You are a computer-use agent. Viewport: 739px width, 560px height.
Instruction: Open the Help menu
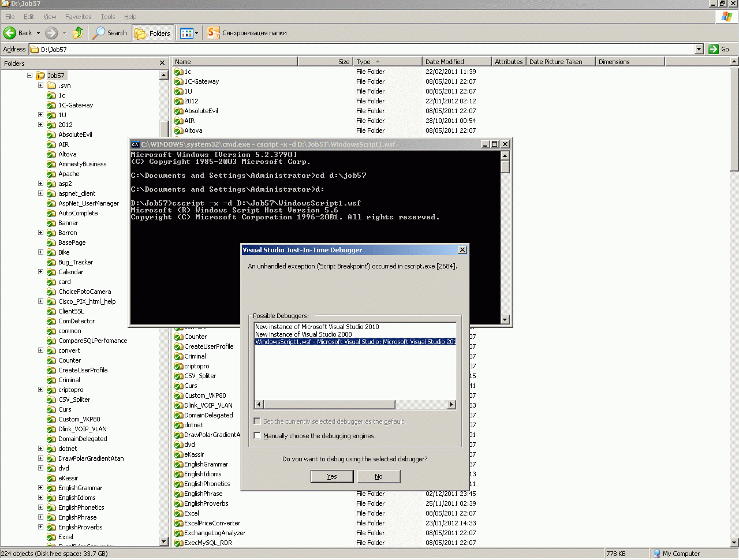click(130, 17)
